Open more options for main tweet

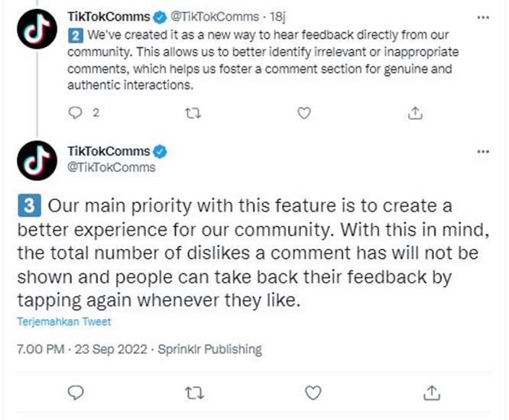482,151
